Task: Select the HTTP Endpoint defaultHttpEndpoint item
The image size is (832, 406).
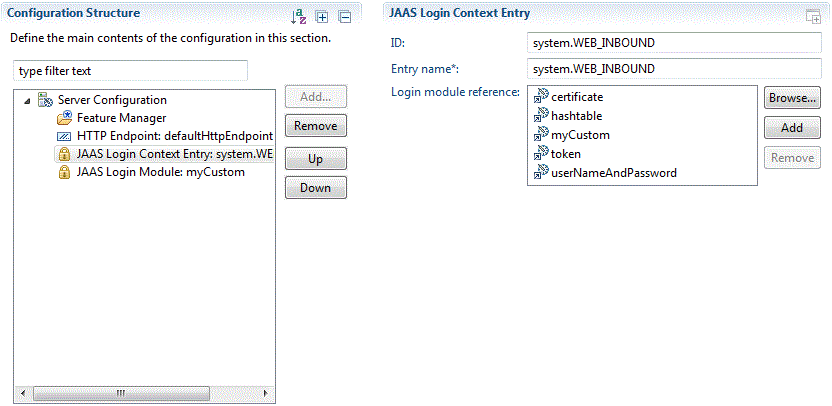Action: coord(165,136)
